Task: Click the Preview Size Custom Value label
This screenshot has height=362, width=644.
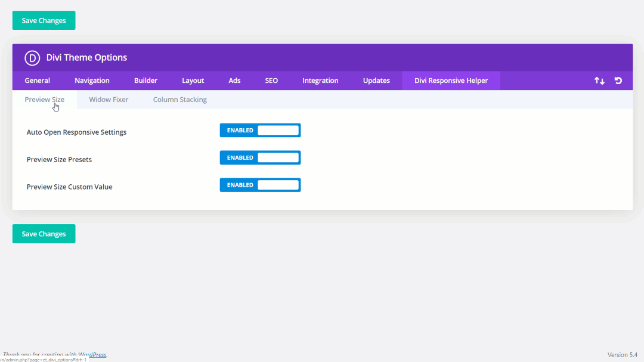Action: 69,187
